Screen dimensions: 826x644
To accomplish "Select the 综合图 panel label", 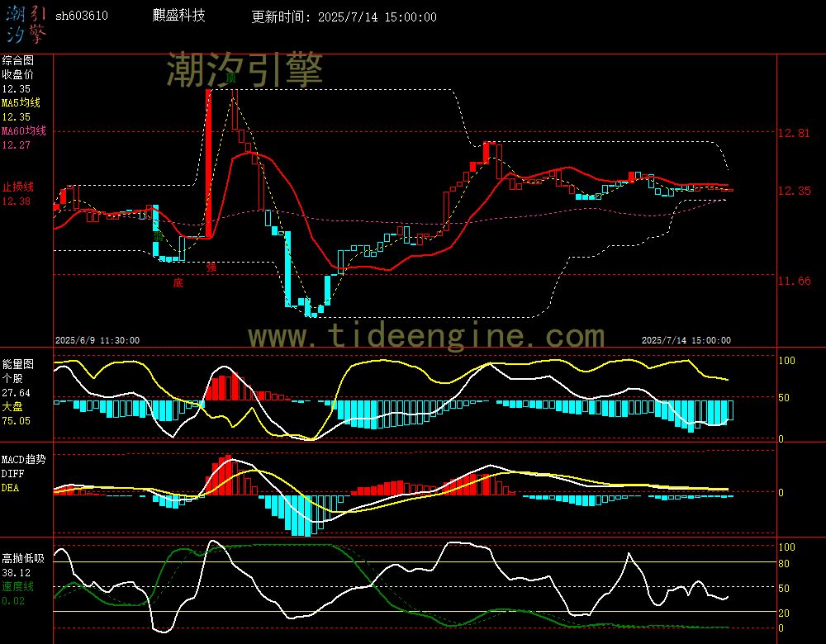I will [x=18, y=60].
